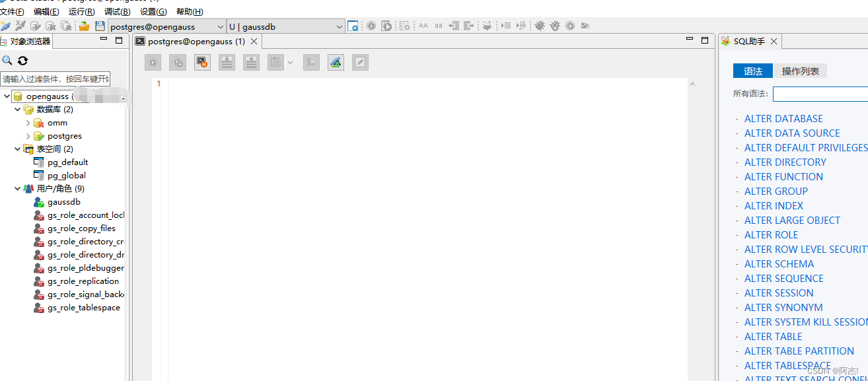Open dropdown arrow beside clipboard terminal icon
Image resolution: width=868 pixels, height=381 pixels.
291,63
